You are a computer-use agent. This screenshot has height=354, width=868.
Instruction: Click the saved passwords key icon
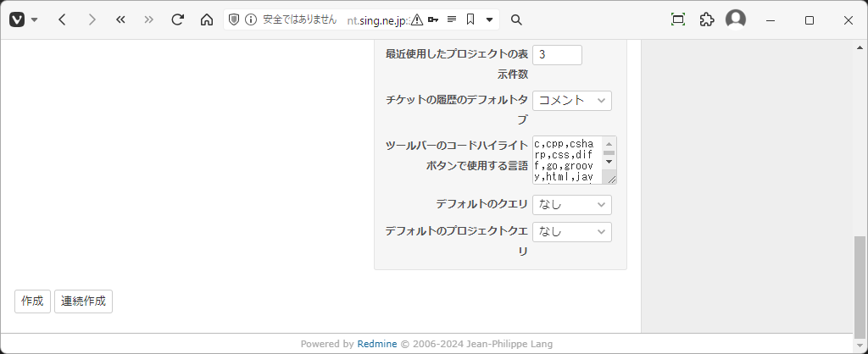(433, 20)
